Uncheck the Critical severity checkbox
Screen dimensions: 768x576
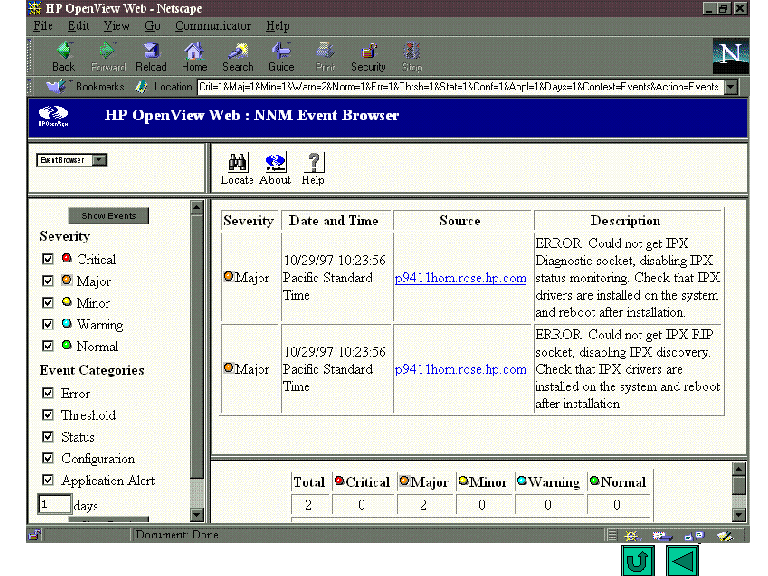[47, 259]
